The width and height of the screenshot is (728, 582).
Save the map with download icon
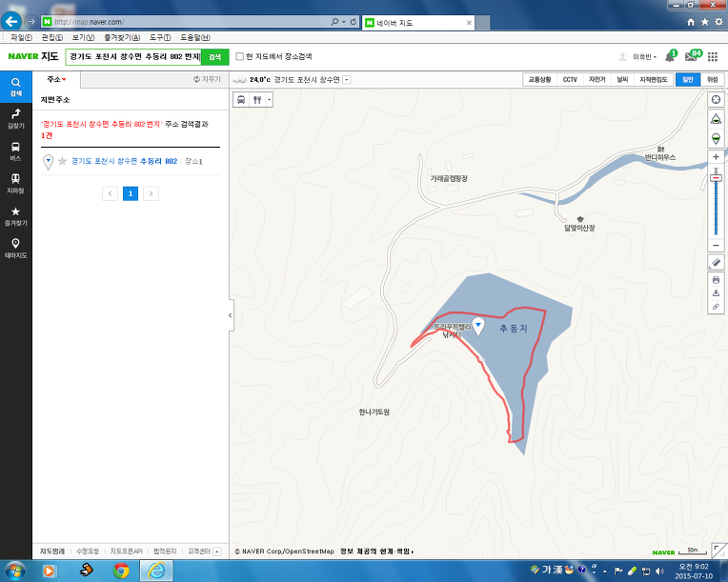(716, 293)
